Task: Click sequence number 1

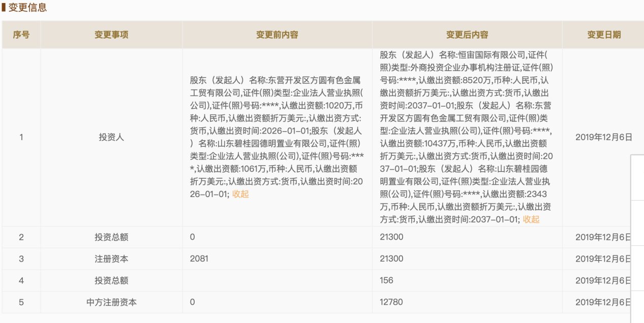Action: coord(21,137)
